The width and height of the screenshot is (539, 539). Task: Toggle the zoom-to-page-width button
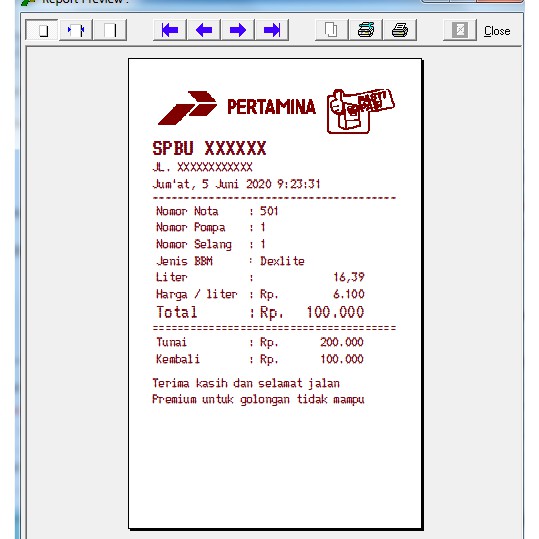coord(110,30)
